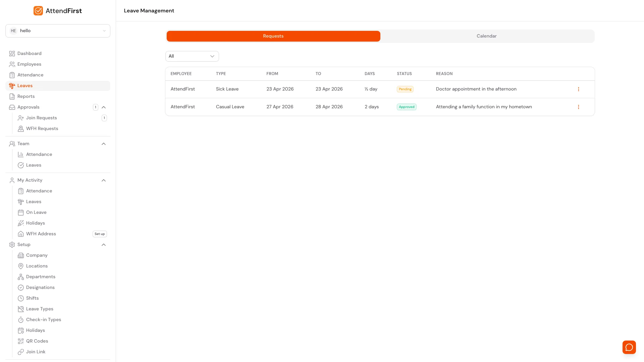The width and height of the screenshot is (644, 362).
Task: Click the Join Requests count badge
Action: click(x=104, y=118)
